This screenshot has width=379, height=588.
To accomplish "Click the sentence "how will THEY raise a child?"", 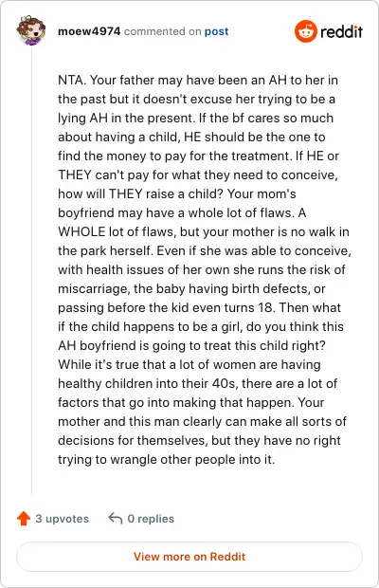I will 140,193.
